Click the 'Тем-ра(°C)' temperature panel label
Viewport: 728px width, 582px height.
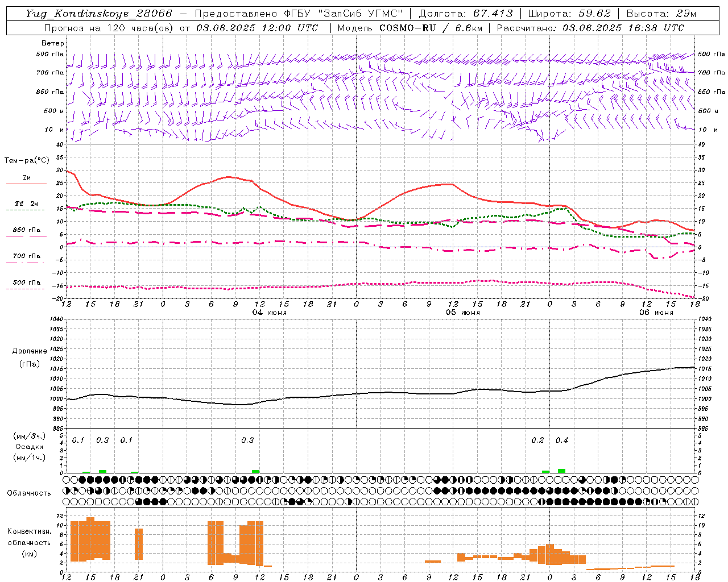(x=27, y=161)
